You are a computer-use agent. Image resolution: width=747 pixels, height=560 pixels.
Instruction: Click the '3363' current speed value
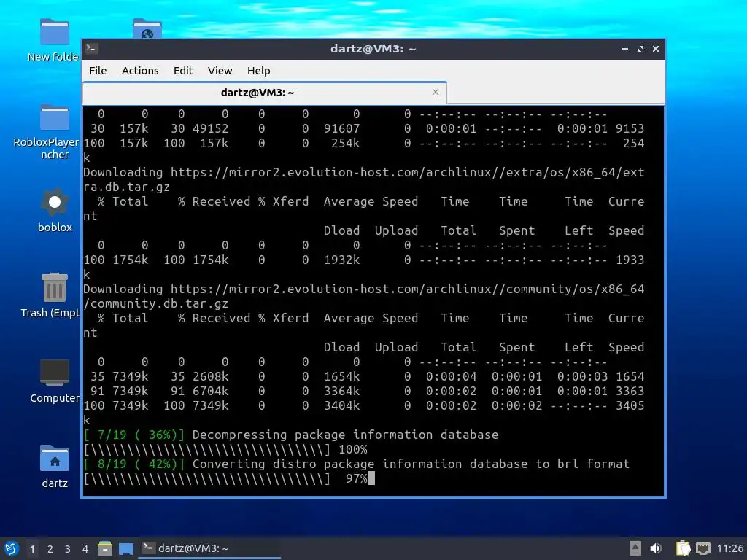[x=630, y=392]
